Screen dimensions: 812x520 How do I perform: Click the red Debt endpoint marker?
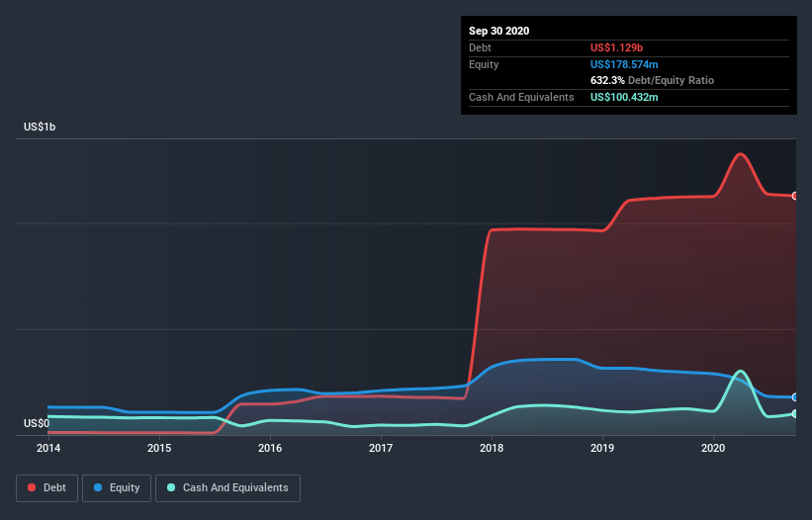[795, 196]
